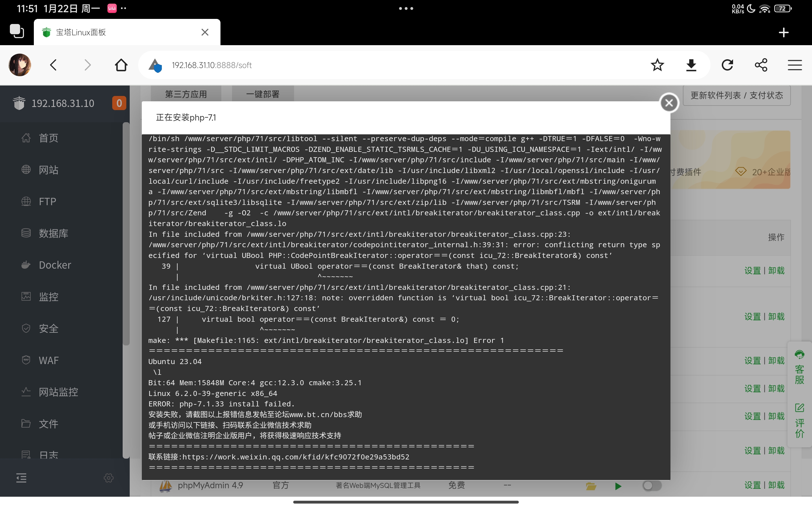Open 监控 in the sidebar

(x=49, y=297)
